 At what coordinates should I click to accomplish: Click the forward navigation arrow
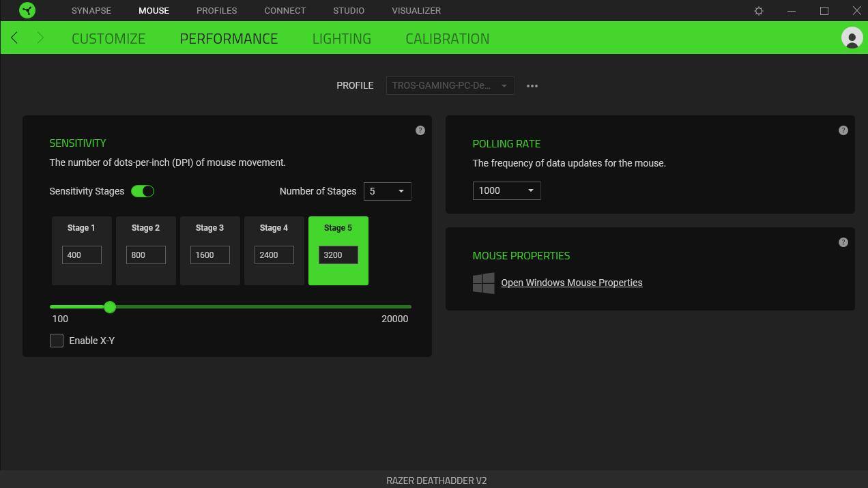(40, 38)
